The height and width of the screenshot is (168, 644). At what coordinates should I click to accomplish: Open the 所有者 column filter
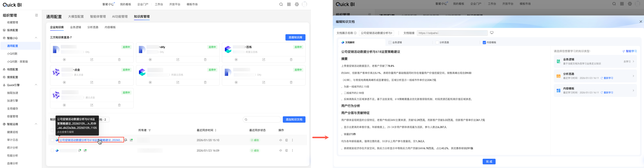149,130
